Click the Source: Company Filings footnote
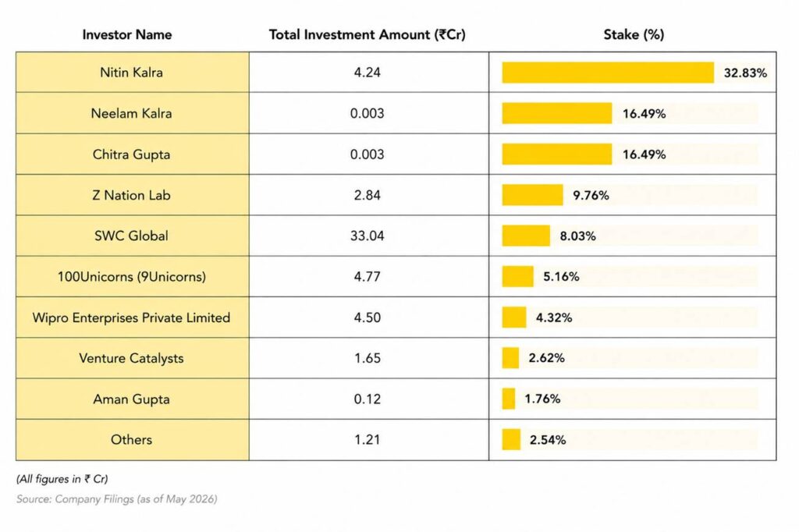 [117, 499]
